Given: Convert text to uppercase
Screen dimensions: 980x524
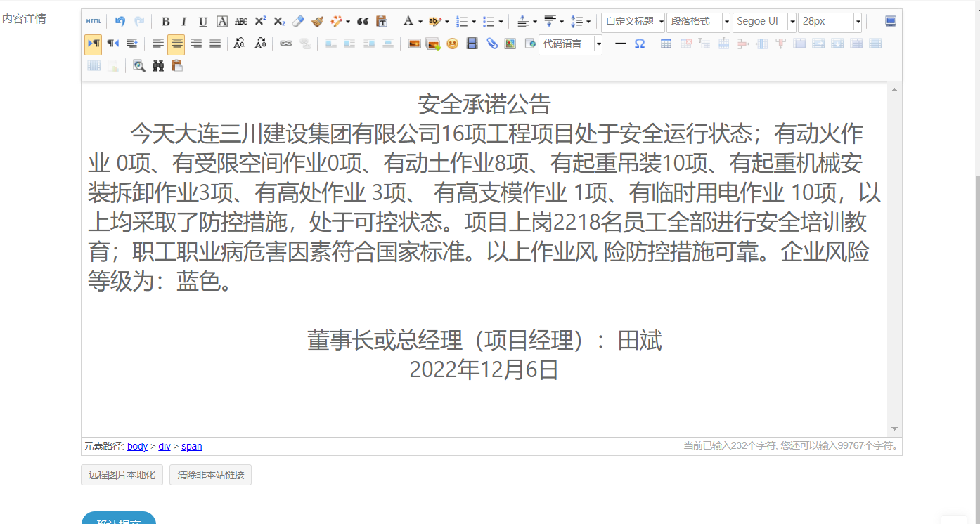Looking at the screenshot, I should click(x=239, y=44).
